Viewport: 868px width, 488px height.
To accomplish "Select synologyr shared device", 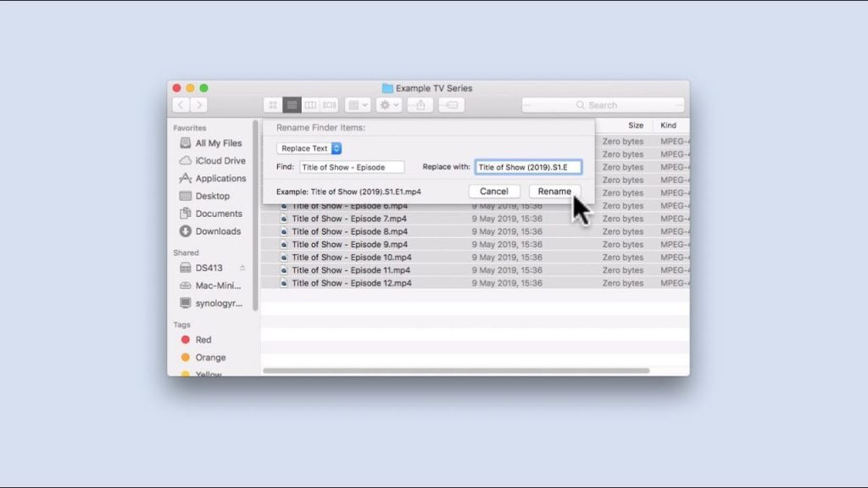I will (x=211, y=303).
